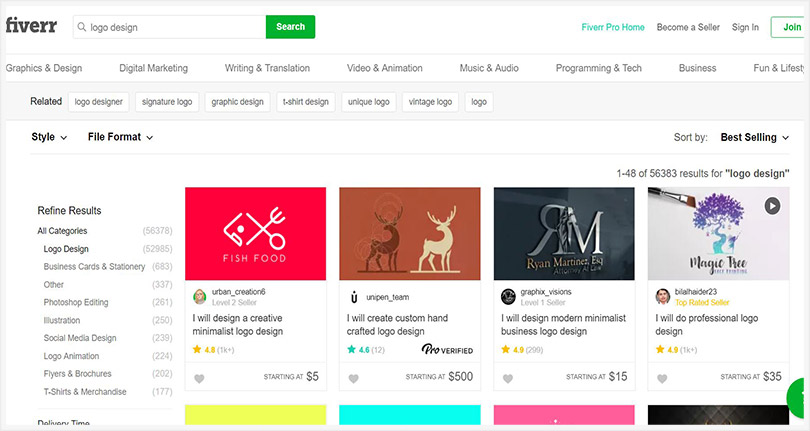Open unipen_team seller avatar icon
Viewport: 810px width, 431px height.
pos(354,297)
